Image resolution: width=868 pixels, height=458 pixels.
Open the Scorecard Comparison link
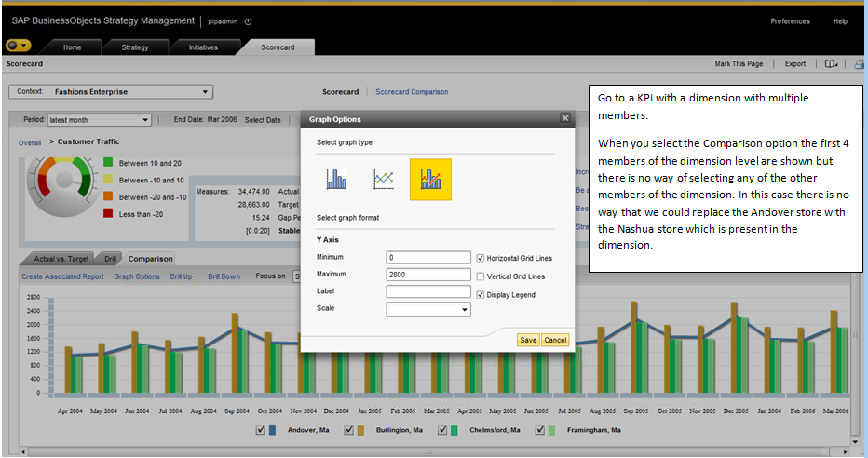point(412,92)
